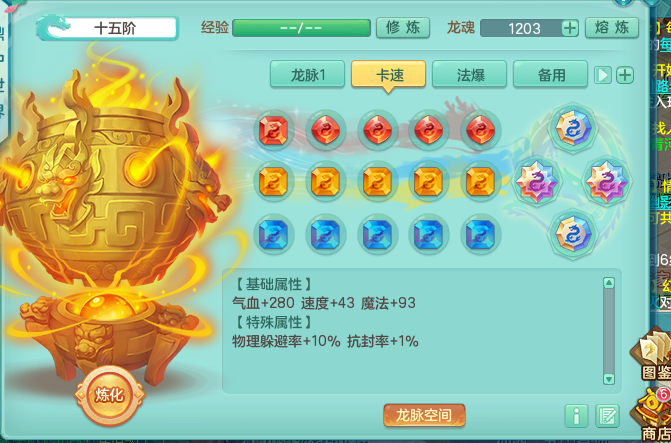The height and width of the screenshot is (443, 671).
Task: Show more tabs with the arrow
Action: [x=603, y=75]
